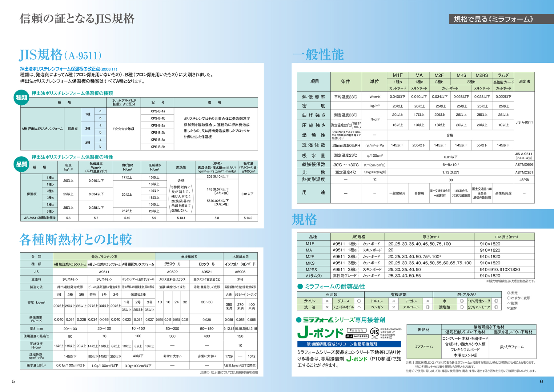The width and height of the screenshot is (554, 392).
Task: Click the A5905 JIS number cell
Action: [240, 272]
